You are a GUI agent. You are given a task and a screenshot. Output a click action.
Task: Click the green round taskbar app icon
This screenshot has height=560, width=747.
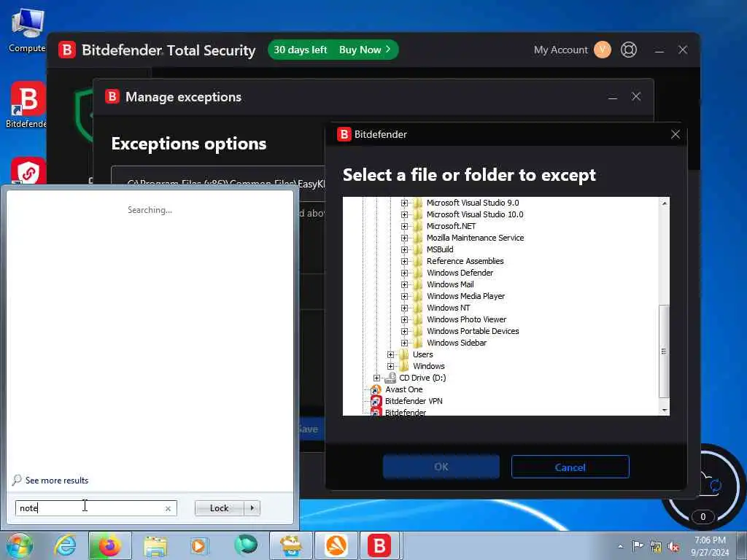[x=246, y=545]
